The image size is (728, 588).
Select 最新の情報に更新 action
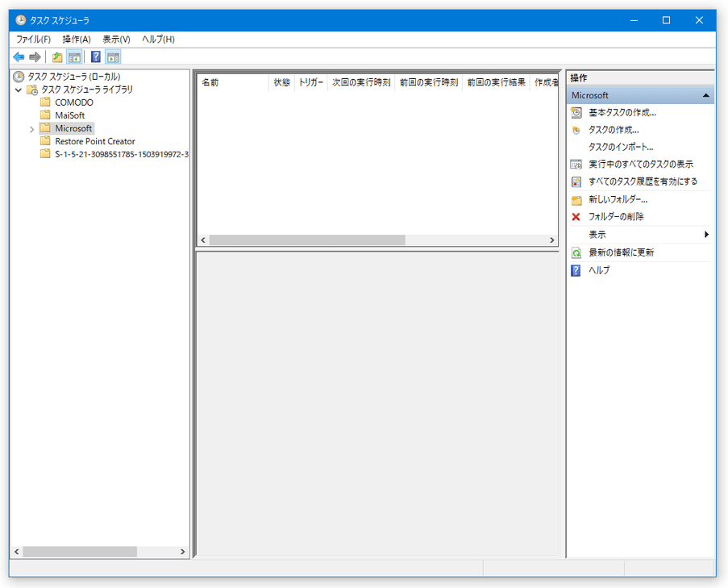pyautogui.click(x=622, y=252)
